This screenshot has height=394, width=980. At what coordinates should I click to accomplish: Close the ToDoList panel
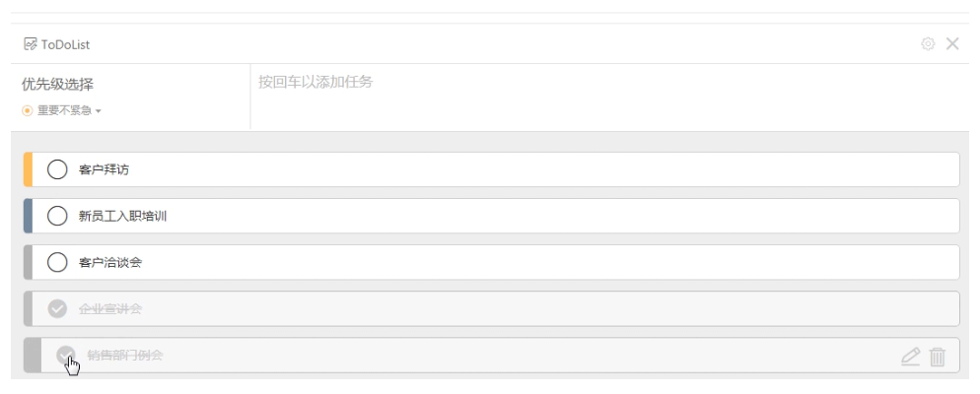[x=951, y=43]
